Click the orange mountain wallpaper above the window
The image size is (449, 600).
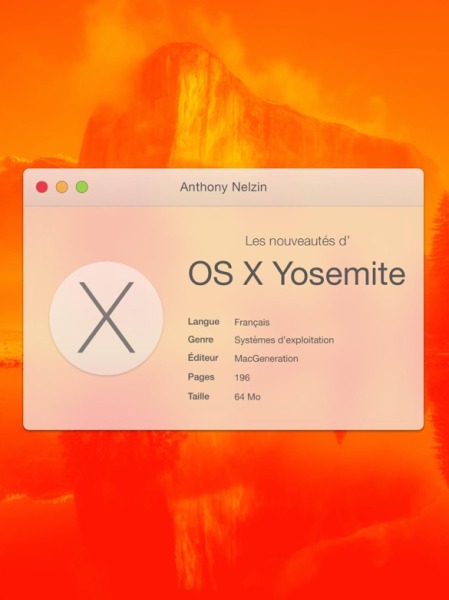pos(224,84)
